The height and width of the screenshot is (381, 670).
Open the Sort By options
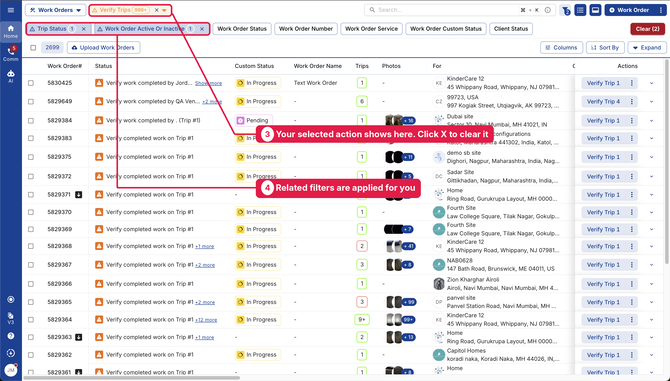tap(605, 47)
